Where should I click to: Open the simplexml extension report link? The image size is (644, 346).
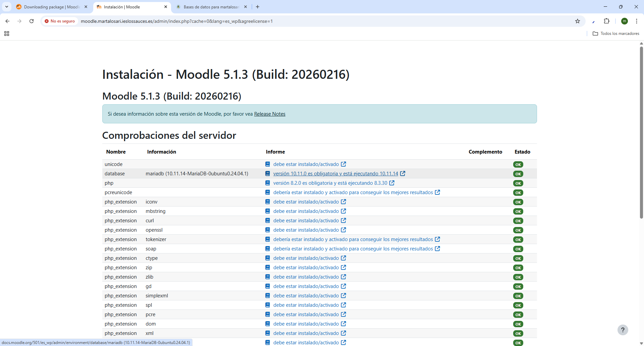306,296
